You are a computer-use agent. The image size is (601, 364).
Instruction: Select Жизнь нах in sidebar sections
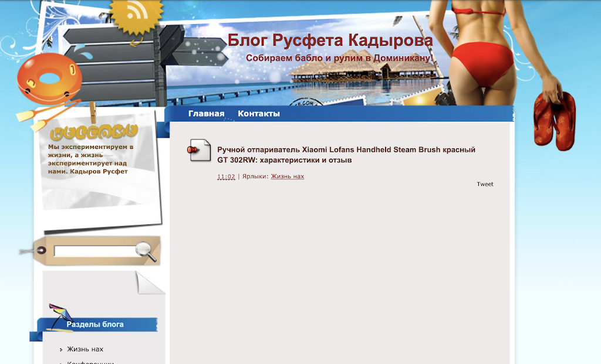(x=85, y=349)
